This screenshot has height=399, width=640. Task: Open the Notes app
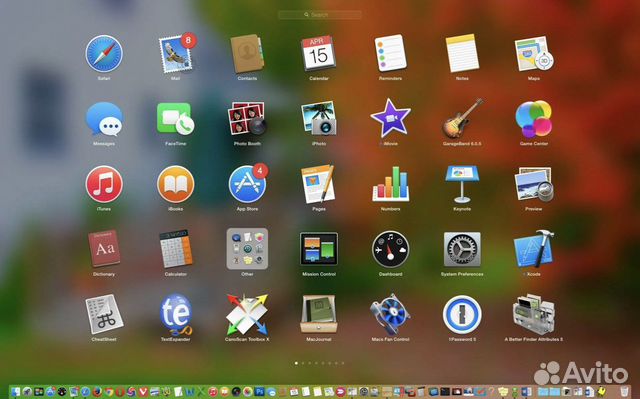pos(462,53)
